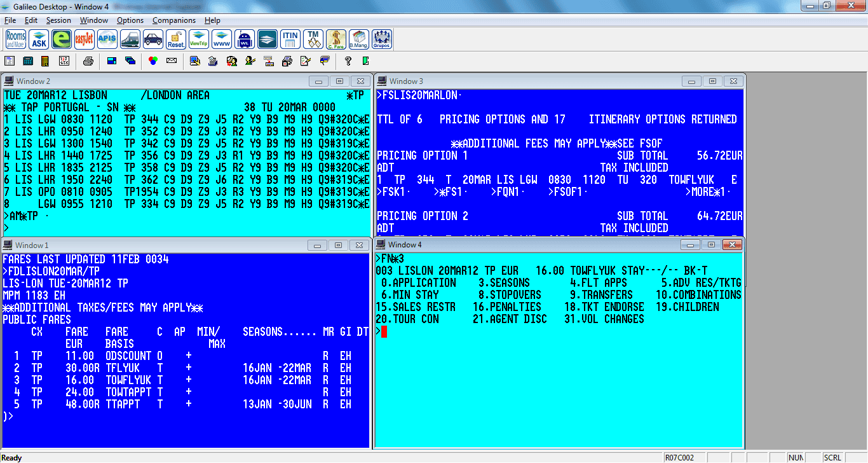Click the Window 4 command prompt cursor
The image size is (868, 463).
pos(384,331)
